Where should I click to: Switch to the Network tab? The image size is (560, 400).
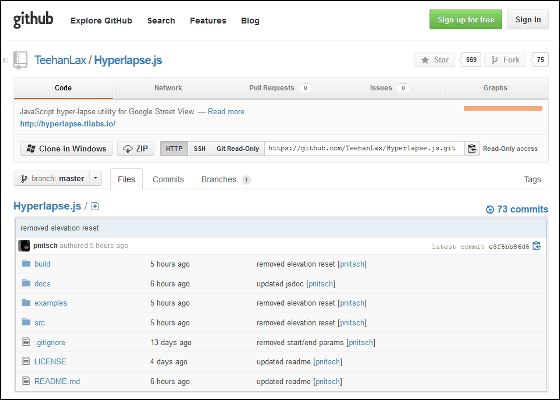pyautogui.click(x=168, y=88)
